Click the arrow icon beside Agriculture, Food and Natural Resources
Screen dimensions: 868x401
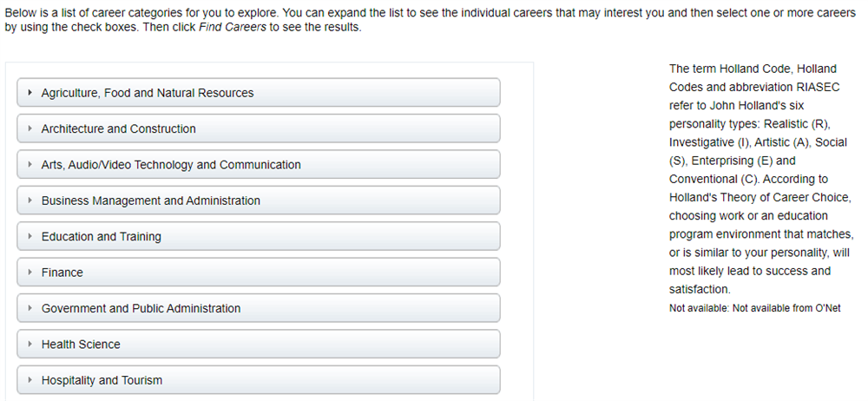[30, 93]
